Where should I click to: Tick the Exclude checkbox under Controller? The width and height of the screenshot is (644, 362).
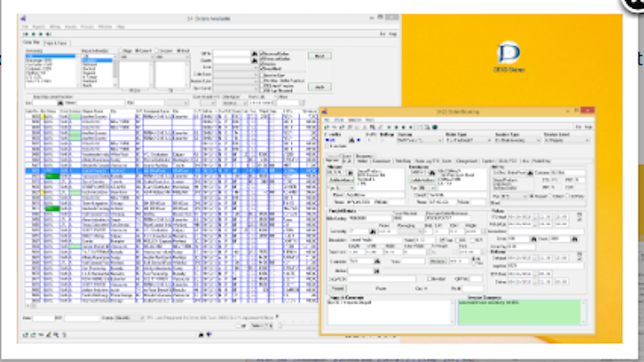tap(327, 146)
